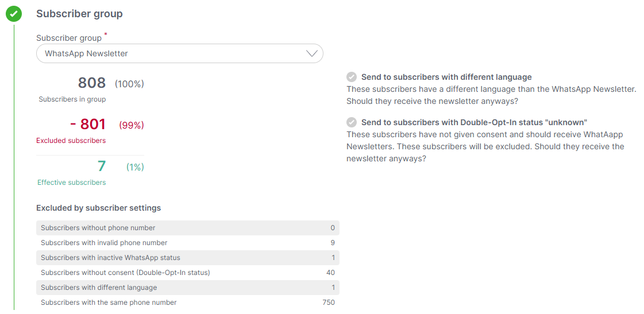
Task: Click Subscribers without consent row
Action: pyautogui.click(x=188, y=273)
